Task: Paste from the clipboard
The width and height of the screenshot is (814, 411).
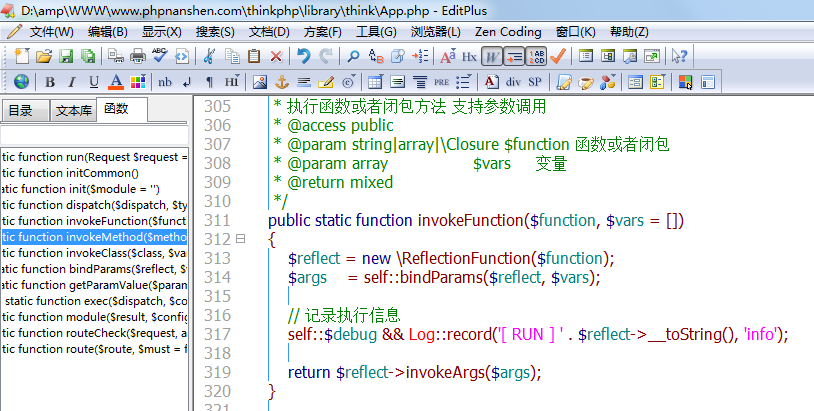Action: coord(254,56)
